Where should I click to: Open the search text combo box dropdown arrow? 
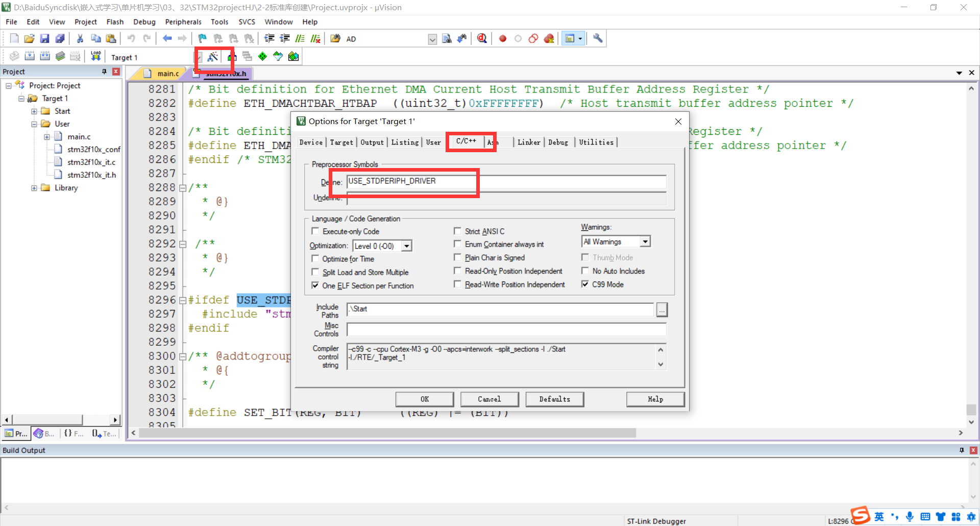(432, 39)
